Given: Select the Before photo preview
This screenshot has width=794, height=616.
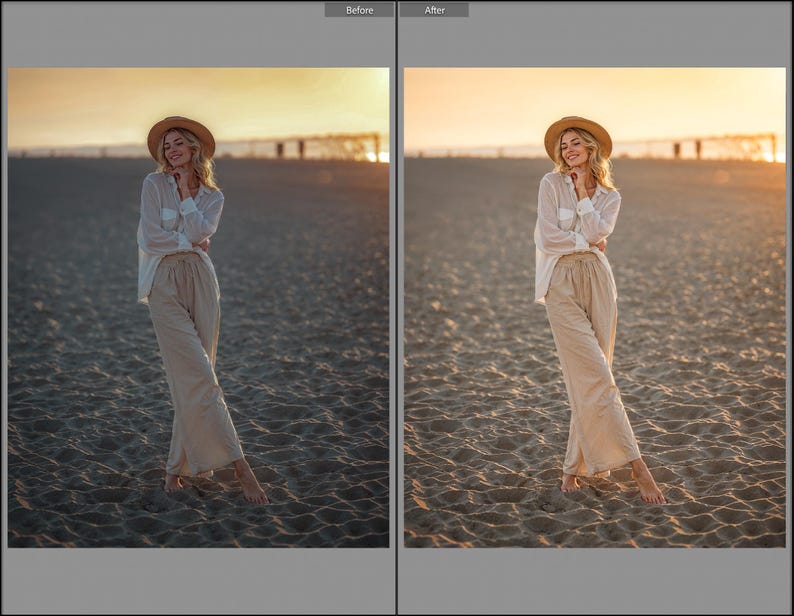Looking at the screenshot, I should coord(198,307).
